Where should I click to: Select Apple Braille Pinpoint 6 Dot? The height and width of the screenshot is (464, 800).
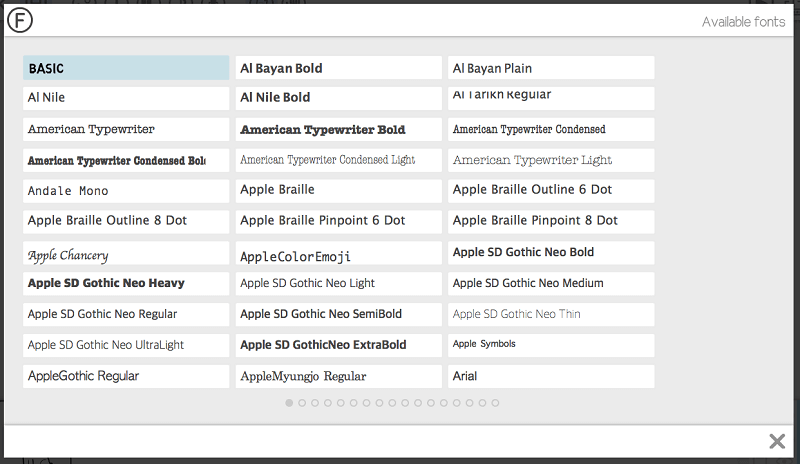339,222
